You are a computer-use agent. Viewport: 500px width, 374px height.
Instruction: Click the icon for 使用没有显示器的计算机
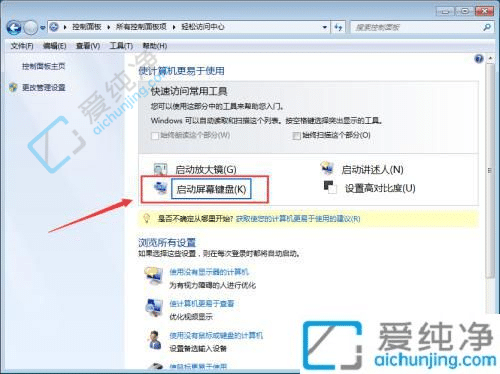click(153, 275)
